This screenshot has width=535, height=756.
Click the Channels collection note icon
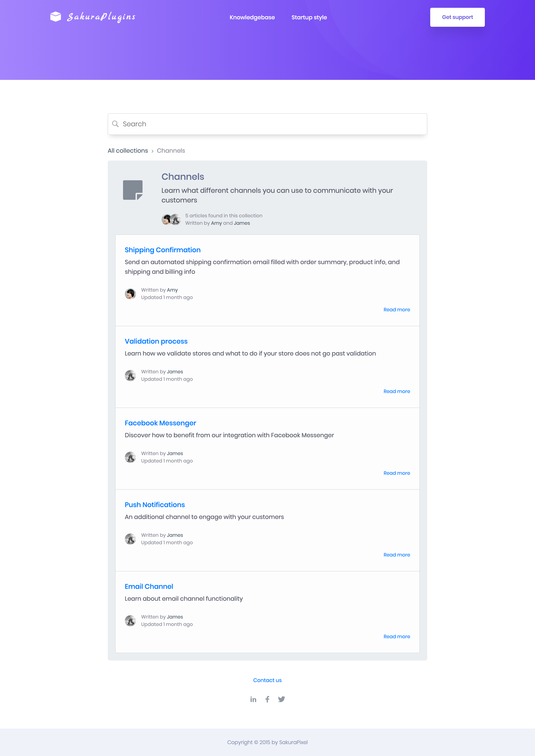tap(133, 190)
